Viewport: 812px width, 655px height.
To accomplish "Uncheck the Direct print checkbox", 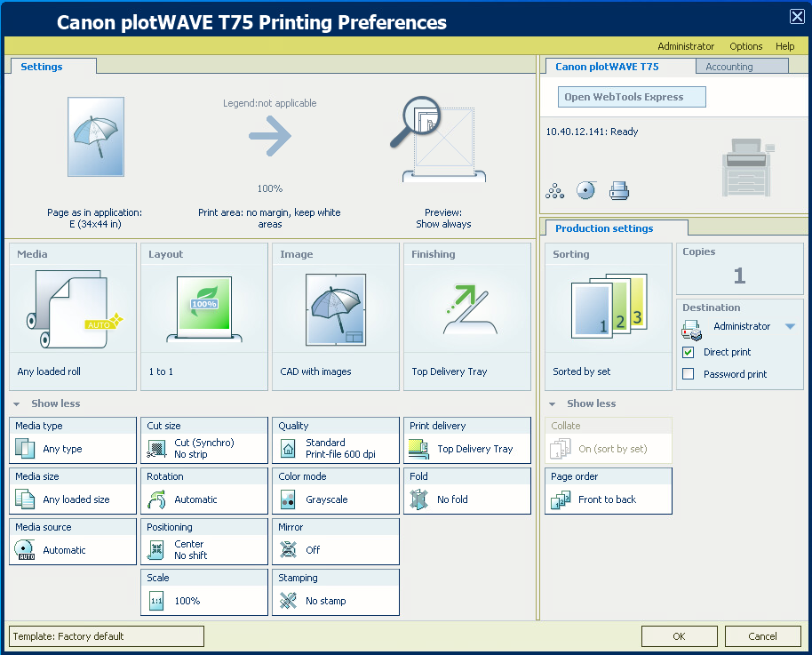I will coord(688,352).
